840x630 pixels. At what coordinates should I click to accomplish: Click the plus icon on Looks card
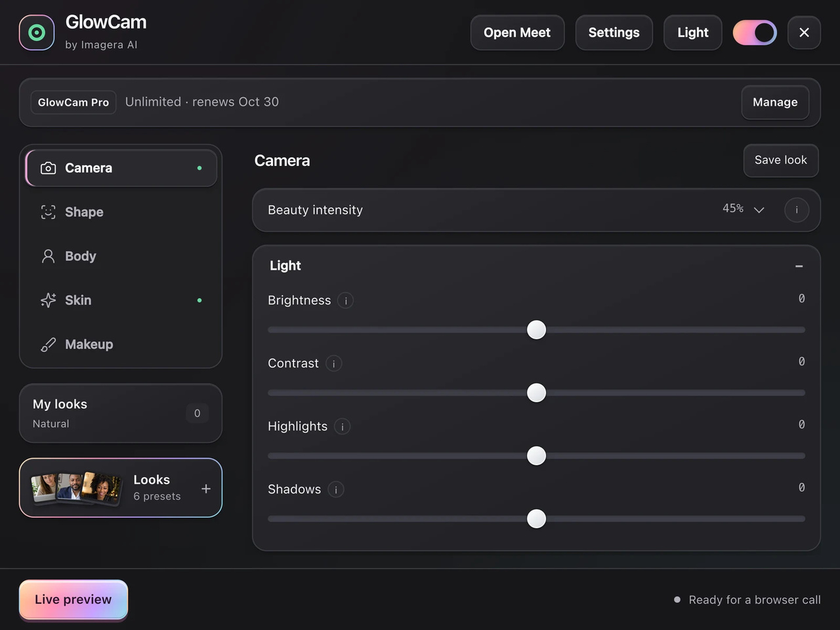pos(206,488)
